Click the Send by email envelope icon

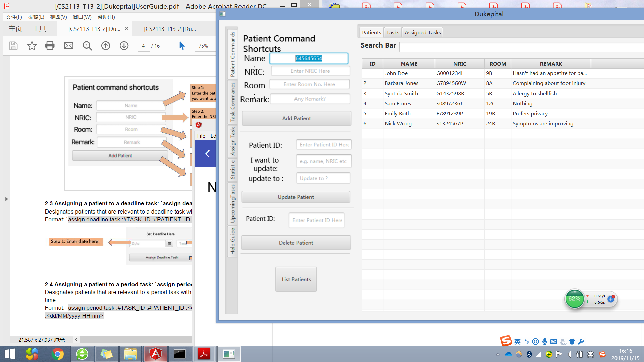[69, 46]
